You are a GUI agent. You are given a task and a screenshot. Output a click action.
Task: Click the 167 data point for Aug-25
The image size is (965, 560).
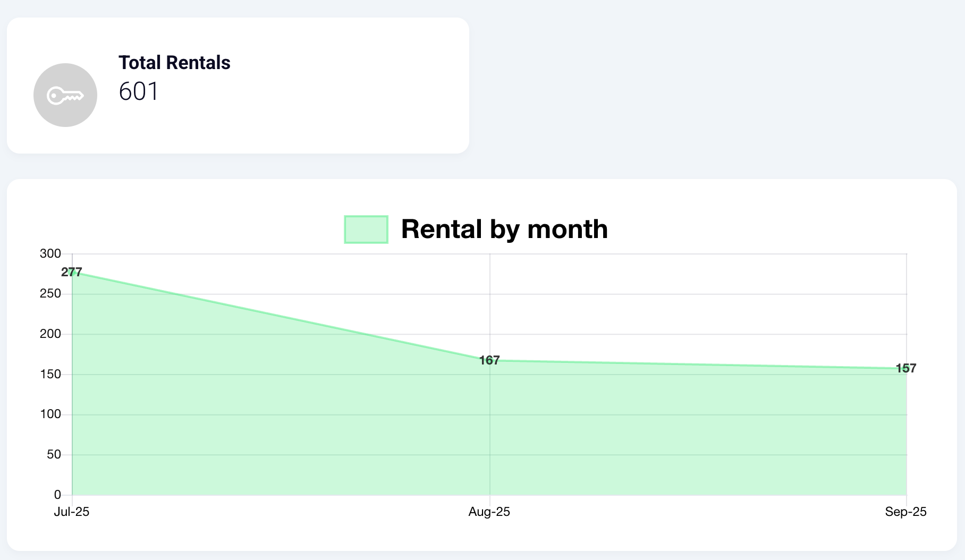pyautogui.click(x=489, y=361)
